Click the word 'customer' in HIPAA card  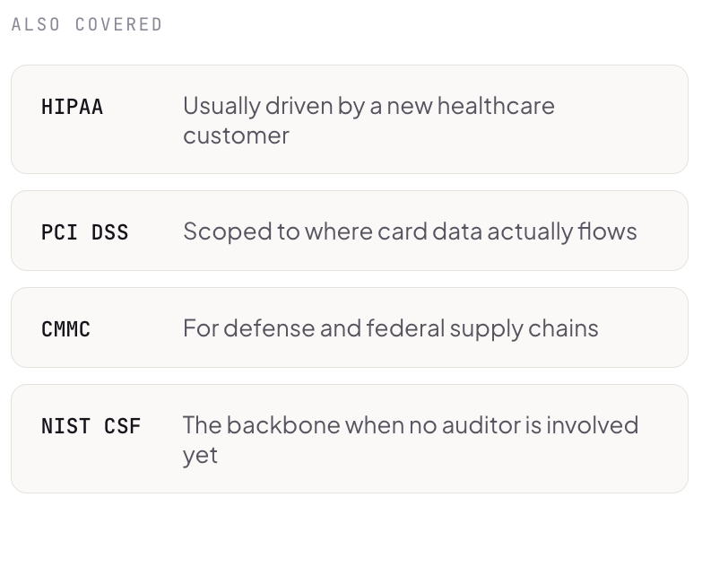(236, 136)
